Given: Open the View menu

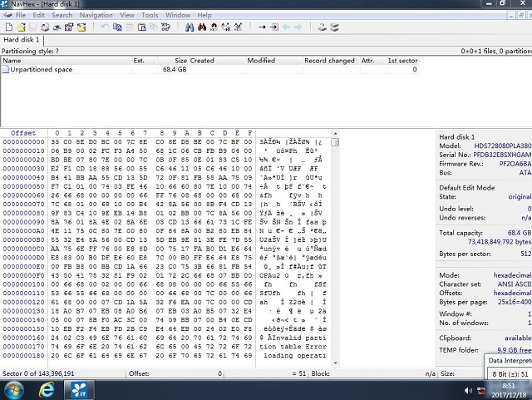Looking at the screenshot, I should 127,15.
